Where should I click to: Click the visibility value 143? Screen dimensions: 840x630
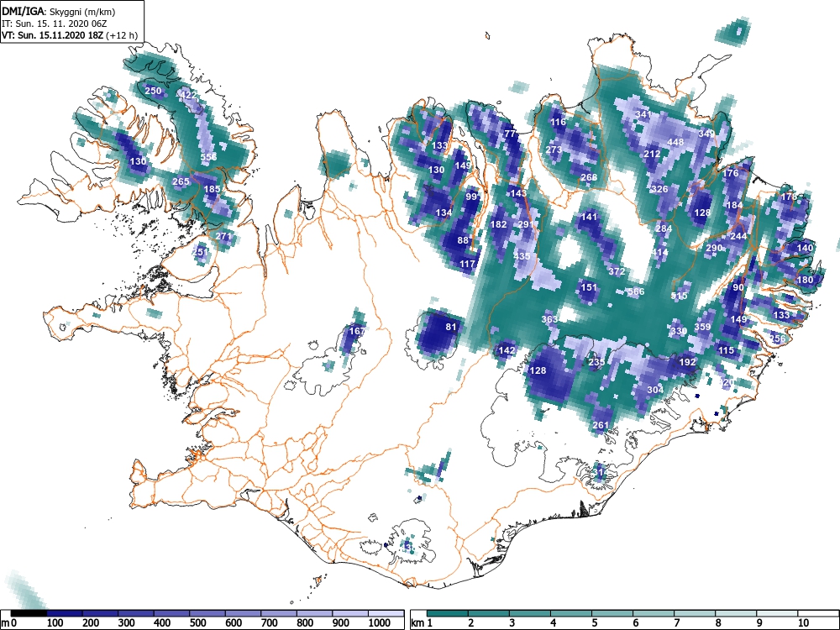[x=518, y=193]
